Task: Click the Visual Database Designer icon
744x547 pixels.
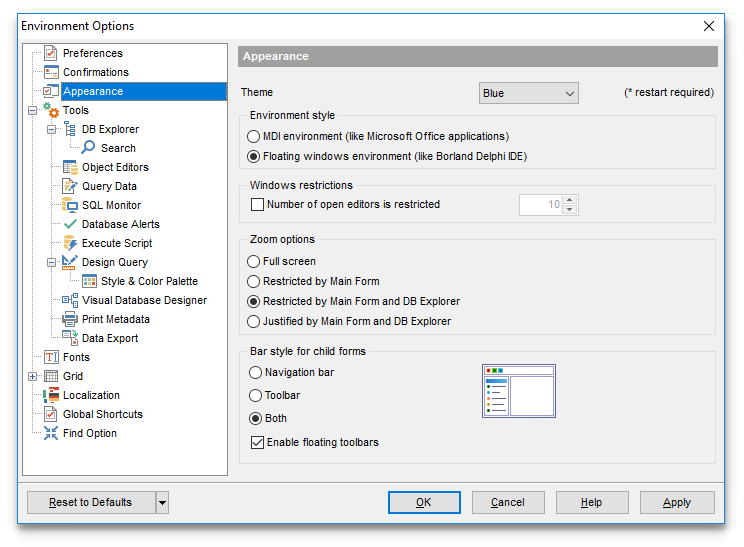Action: point(70,300)
